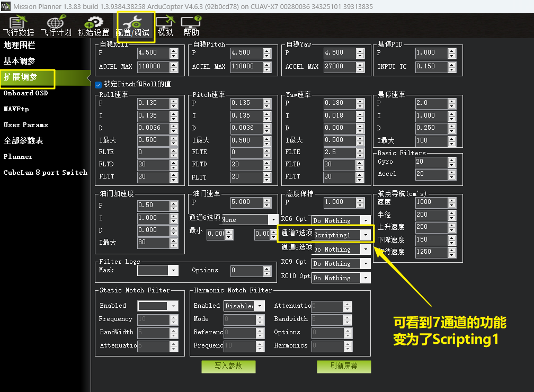Click the 航点导航 速度 input field
This screenshot has width=534, height=392.
coord(430,202)
